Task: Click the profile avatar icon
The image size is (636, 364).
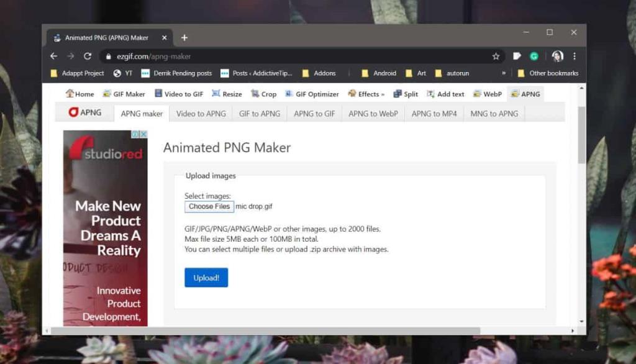Action: pyautogui.click(x=557, y=56)
